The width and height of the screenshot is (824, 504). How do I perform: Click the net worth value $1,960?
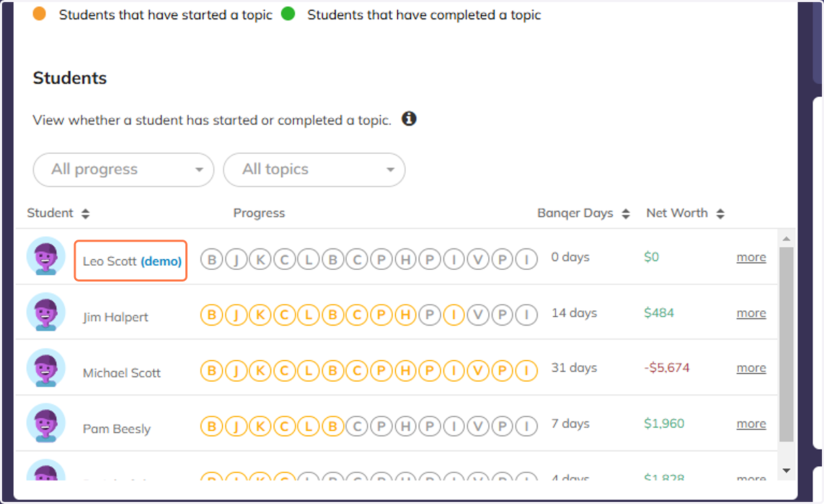coord(664,424)
